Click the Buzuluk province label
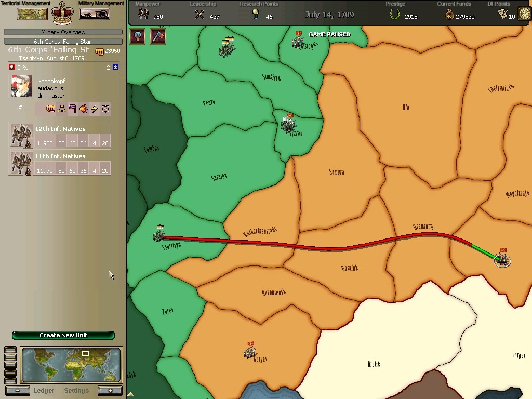The width and height of the screenshot is (532, 399). (x=350, y=268)
